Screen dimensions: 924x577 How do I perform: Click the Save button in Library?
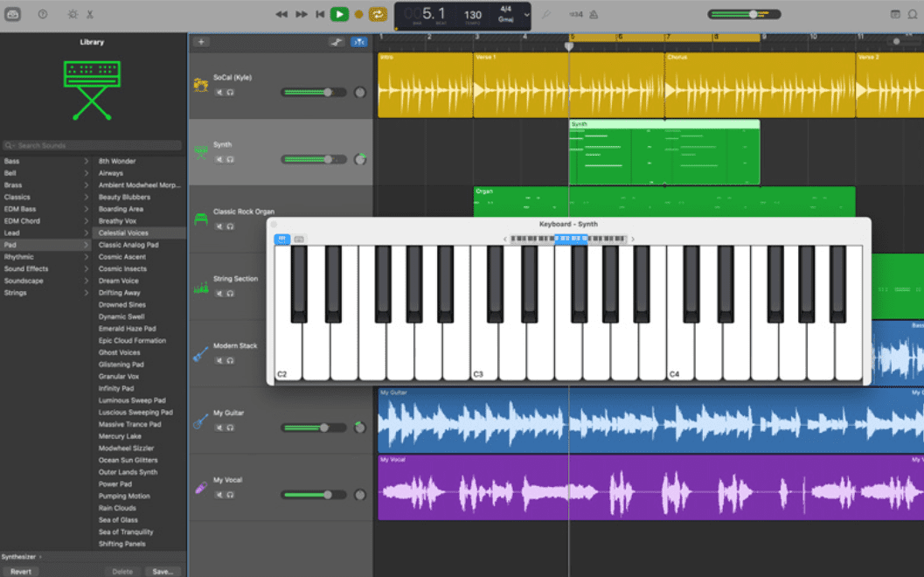click(163, 571)
